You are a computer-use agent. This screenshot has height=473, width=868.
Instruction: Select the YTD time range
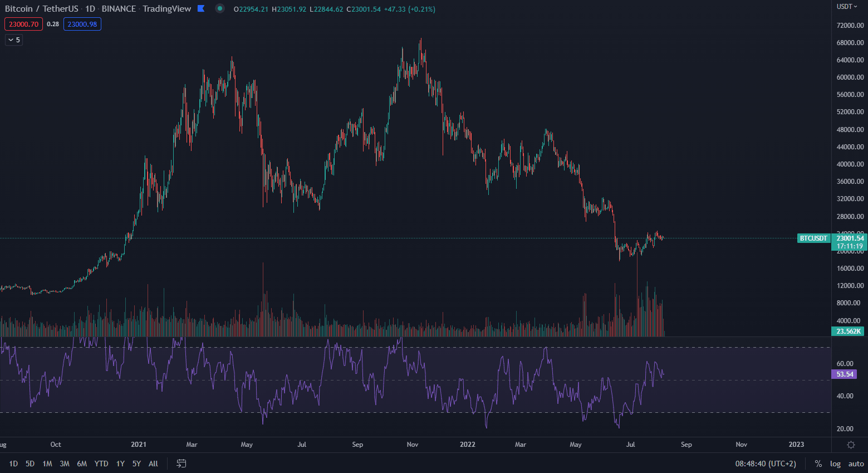(x=101, y=464)
